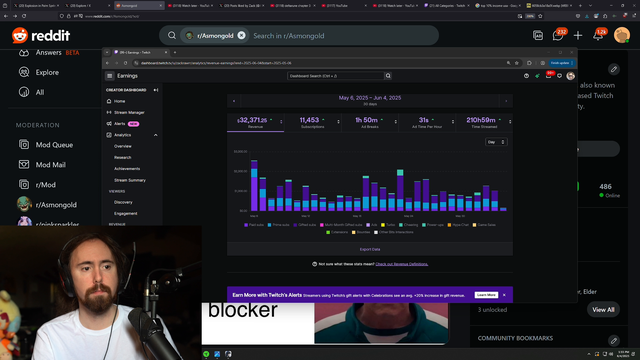Click Export Data link
The height and width of the screenshot is (360, 640).
(370, 249)
